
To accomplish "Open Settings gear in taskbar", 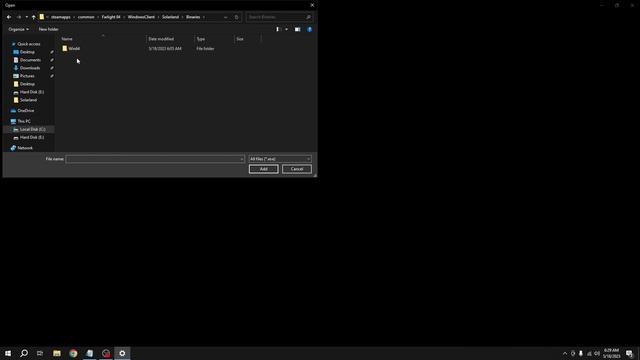I will [x=122, y=353].
